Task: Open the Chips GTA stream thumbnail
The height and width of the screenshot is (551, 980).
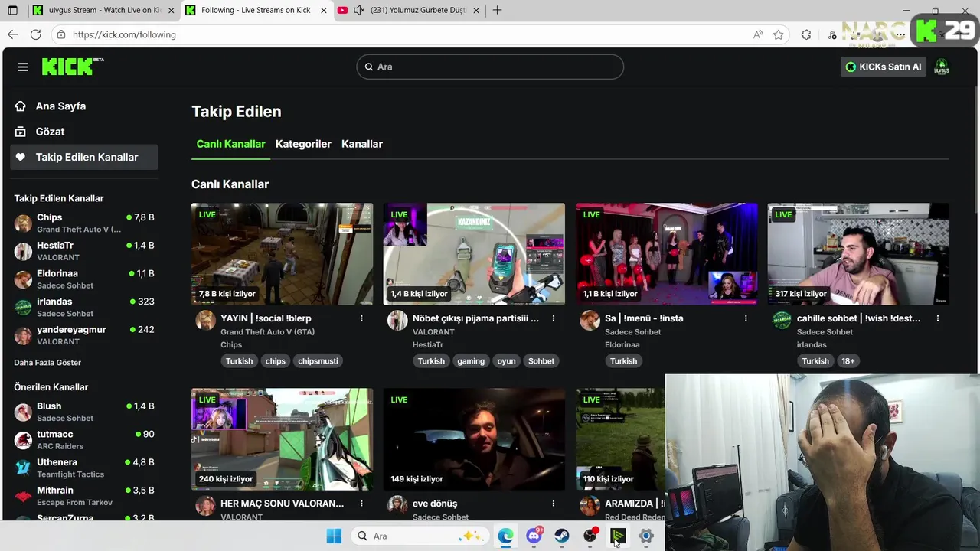Action: [282, 254]
